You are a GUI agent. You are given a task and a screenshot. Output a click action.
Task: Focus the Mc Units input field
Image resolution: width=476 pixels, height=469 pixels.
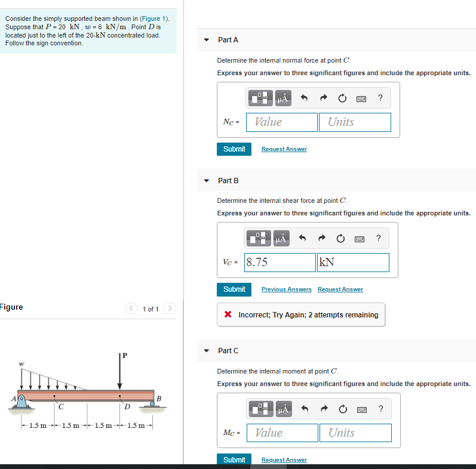coord(355,433)
